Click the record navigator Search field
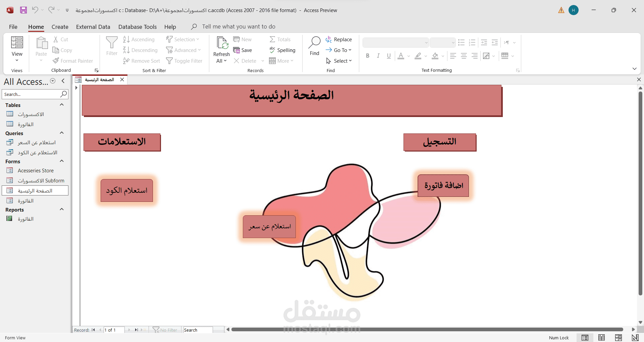 tap(198, 330)
